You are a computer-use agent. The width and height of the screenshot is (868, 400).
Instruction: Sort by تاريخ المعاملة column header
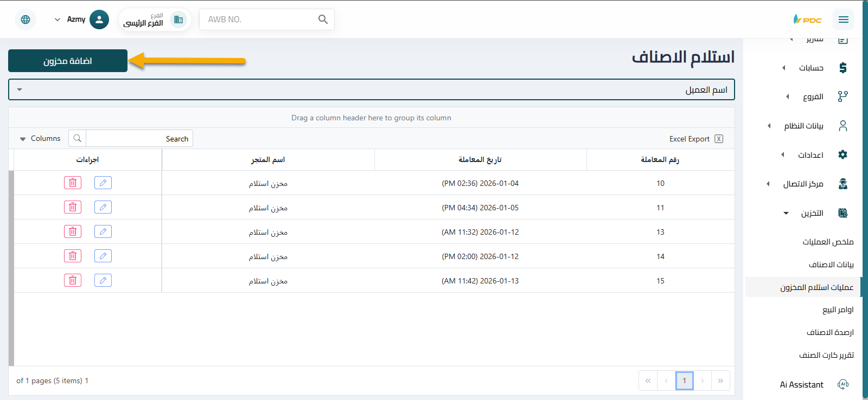480,159
